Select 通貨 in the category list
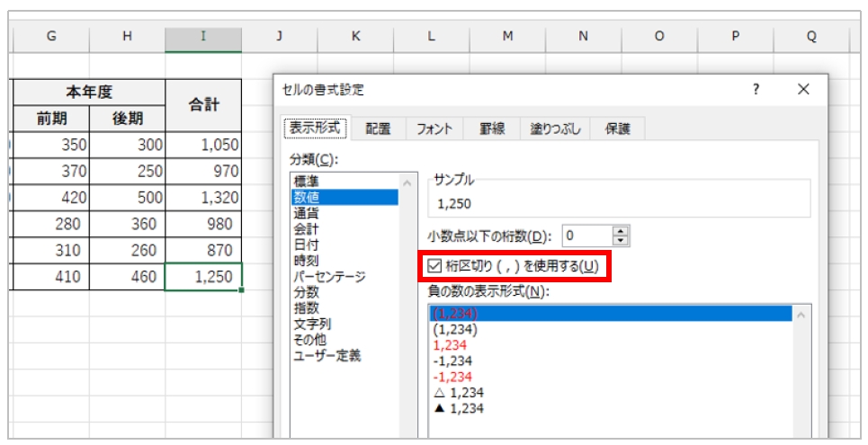The width and height of the screenshot is (868, 445). [x=345, y=213]
